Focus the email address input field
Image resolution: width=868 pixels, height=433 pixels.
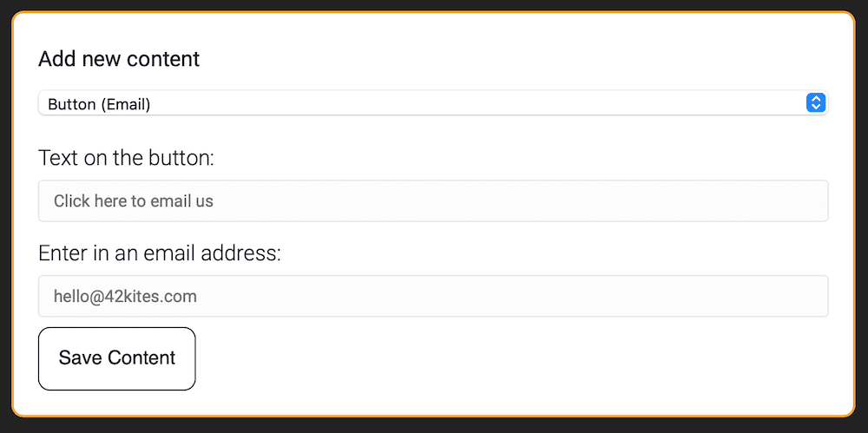coord(432,297)
